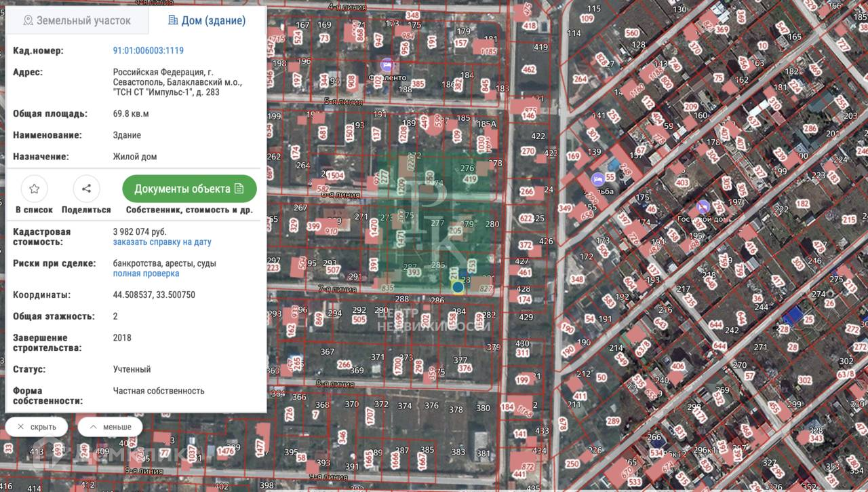Screen dimensions: 868x492
Task: Hide the info panel with скрыть
Action: 37,427
